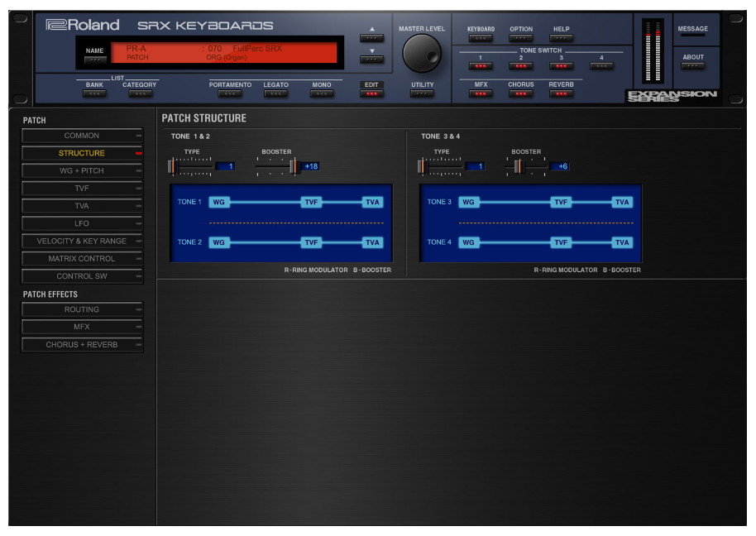
Task: Show the on-screen KEYBOARD
Action: (x=481, y=37)
